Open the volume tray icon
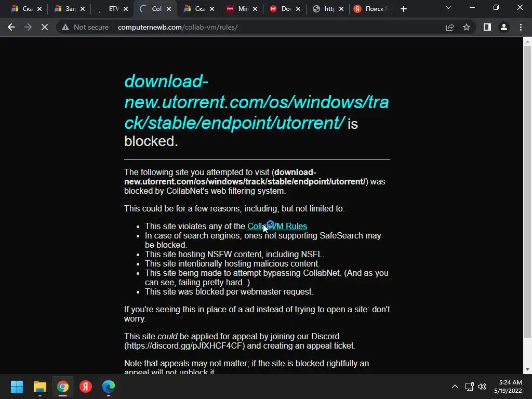 click(482, 387)
